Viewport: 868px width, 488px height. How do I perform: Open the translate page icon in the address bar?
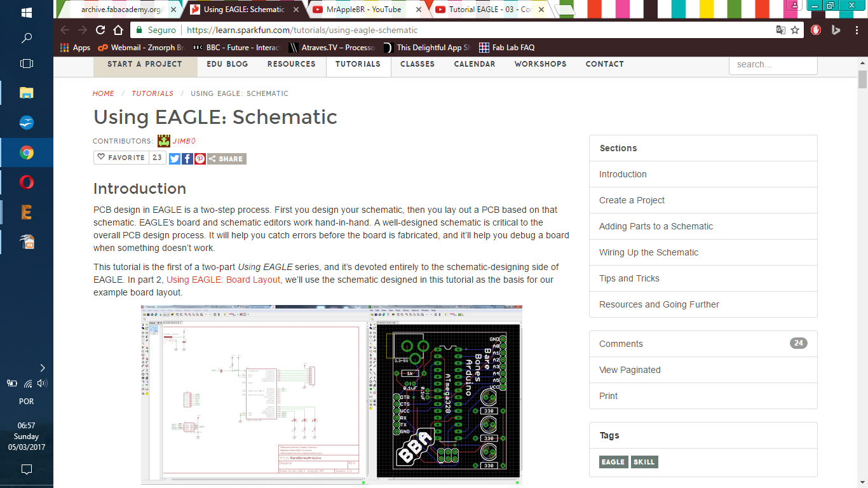(781, 30)
